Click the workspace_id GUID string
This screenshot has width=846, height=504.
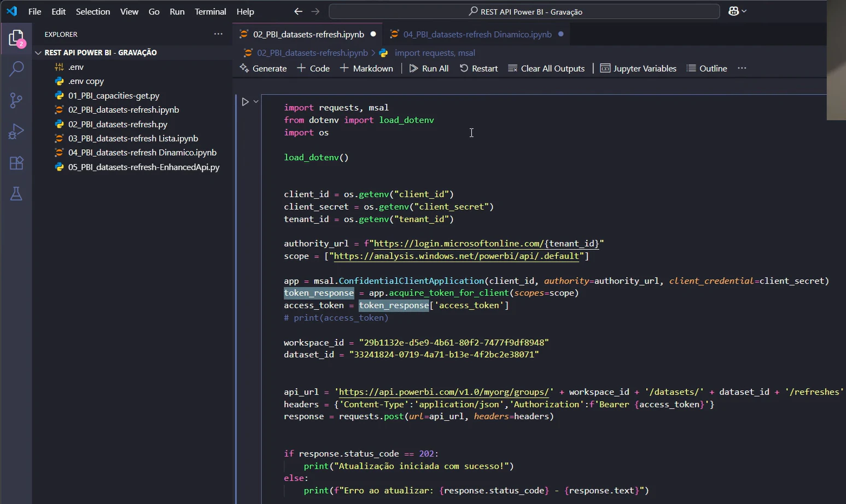pos(453,343)
